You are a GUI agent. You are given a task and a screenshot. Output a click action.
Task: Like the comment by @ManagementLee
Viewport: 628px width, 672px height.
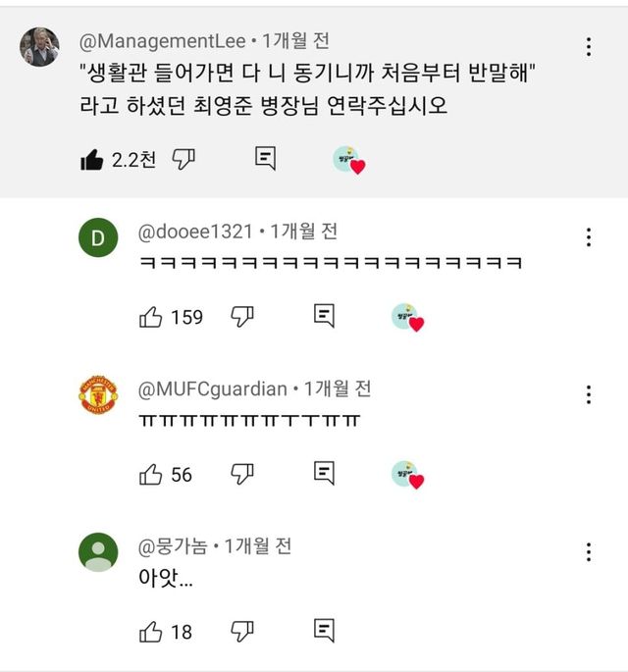coord(92,159)
